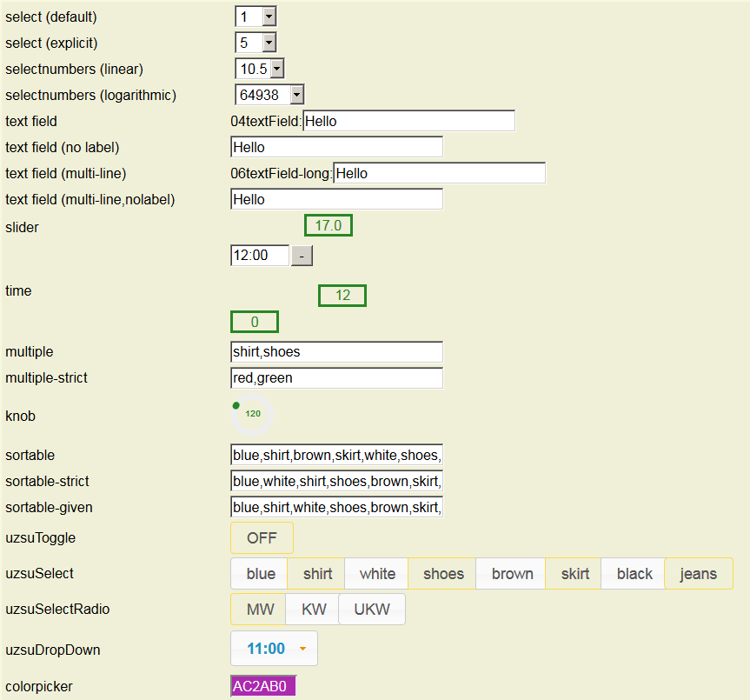750x700 pixels.
Task: Expand the select (explicit) dropdown showing 5
Action: [x=256, y=43]
